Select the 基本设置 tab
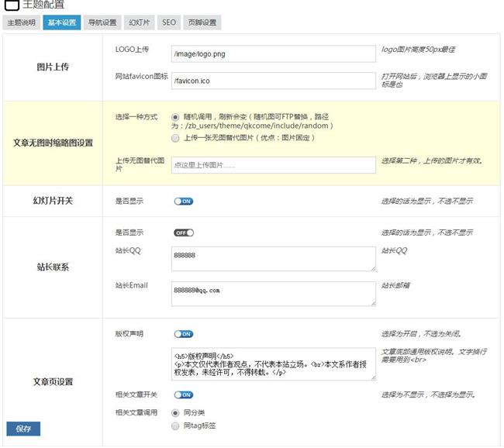Image resolution: width=504 pixels, height=448 pixels. 62,22
